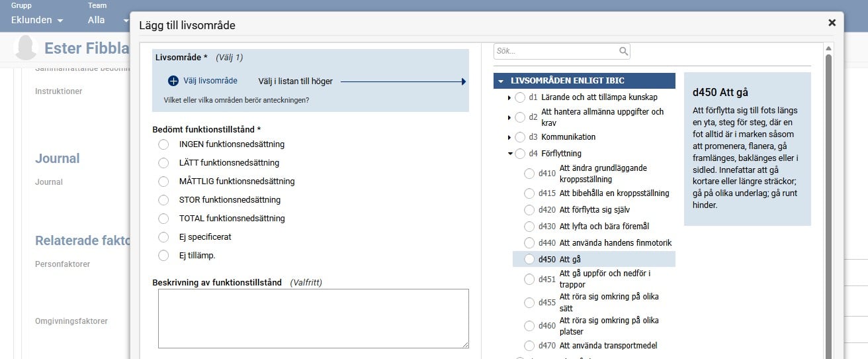Click the magnifying glass search icon
This screenshot has width=868, height=359.
623,51
